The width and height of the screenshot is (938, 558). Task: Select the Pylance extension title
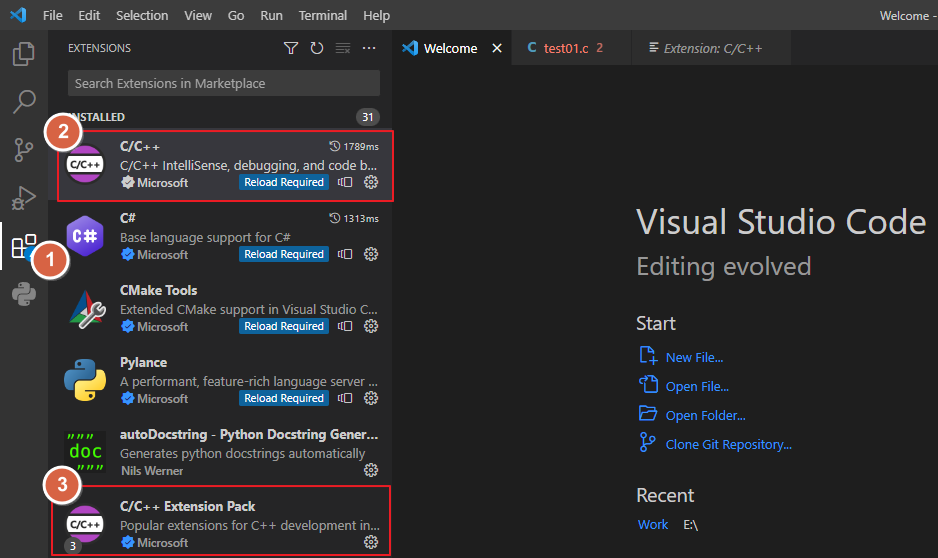point(144,362)
